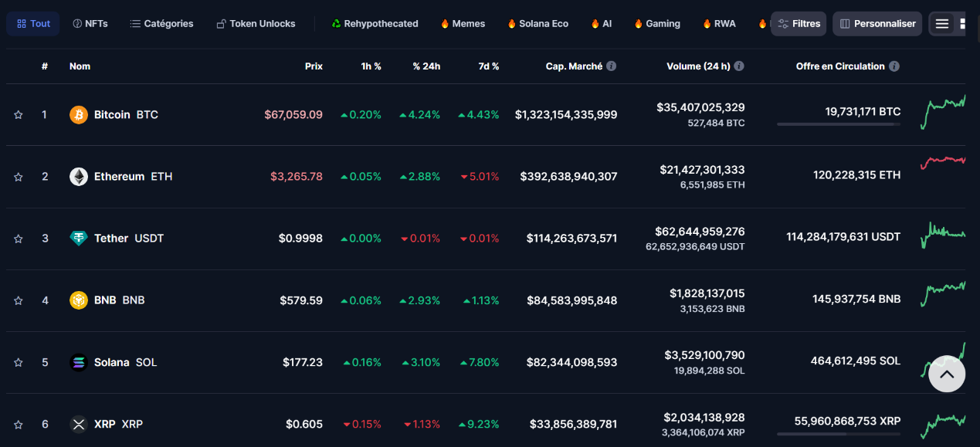Image resolution: width=980 pixels, height=447 pixels.
Task: Open the Token Unlocks section
Action: click(x=256, y=23)
